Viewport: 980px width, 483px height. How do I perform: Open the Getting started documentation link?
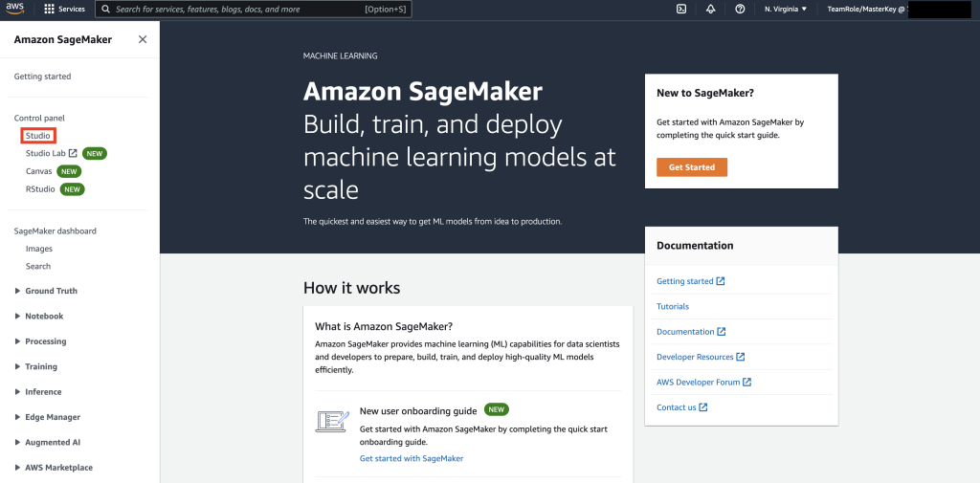tap(685, 281)
